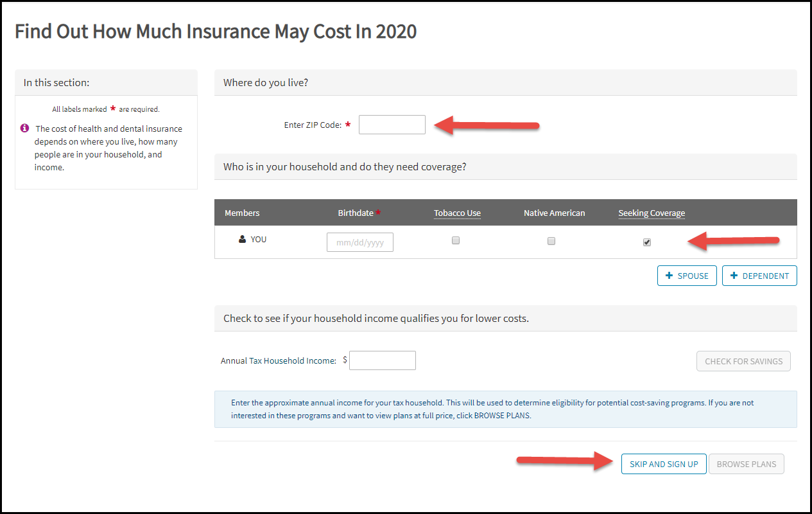Click the 'All labels marked * are required' note

[x=106, y=109]
